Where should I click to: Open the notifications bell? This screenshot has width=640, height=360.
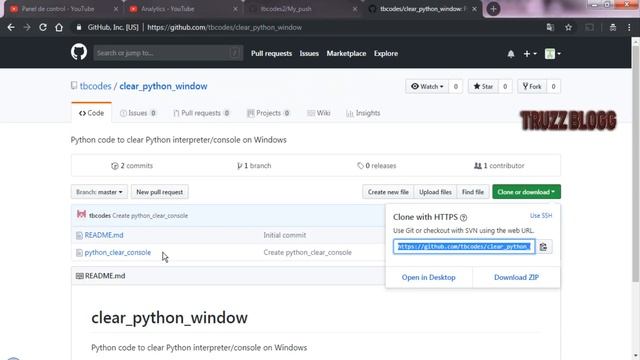click(x=511, y=53)
